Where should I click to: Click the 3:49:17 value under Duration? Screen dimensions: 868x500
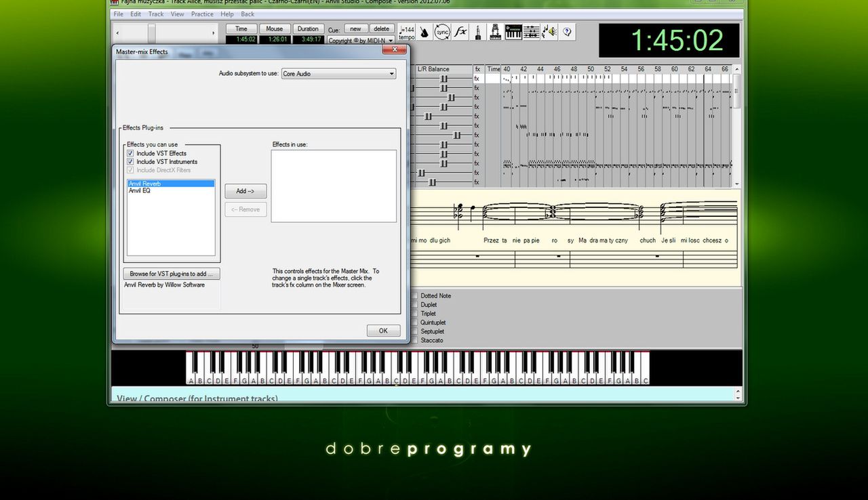[308, 39]
